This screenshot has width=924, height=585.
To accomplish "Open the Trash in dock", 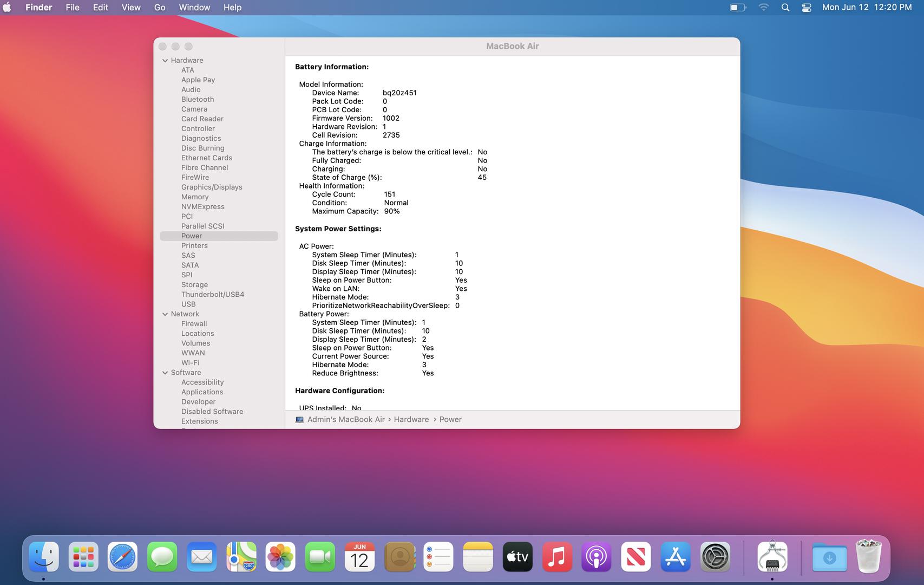I will pyautogui.click(x=869, y=556).
